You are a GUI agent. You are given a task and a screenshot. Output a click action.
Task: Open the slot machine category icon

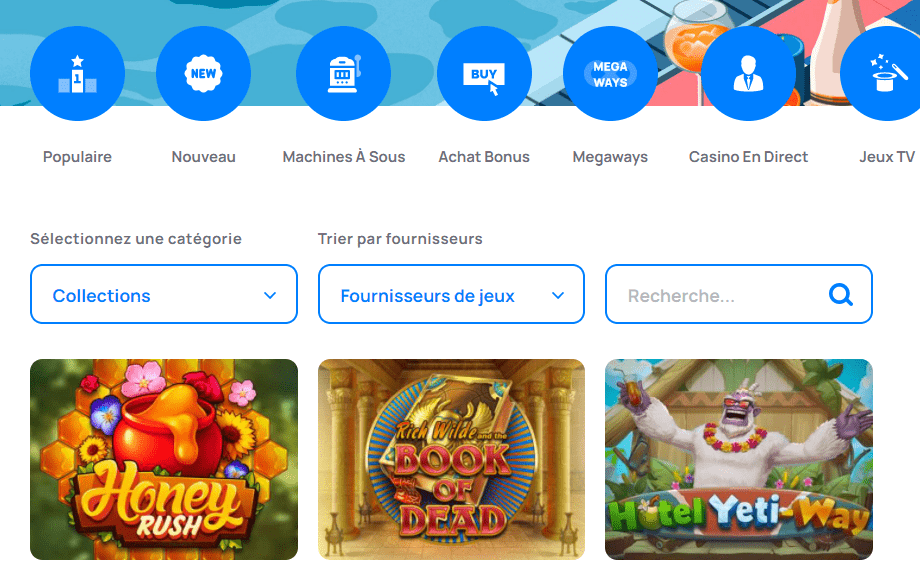(x=343, y=73)
